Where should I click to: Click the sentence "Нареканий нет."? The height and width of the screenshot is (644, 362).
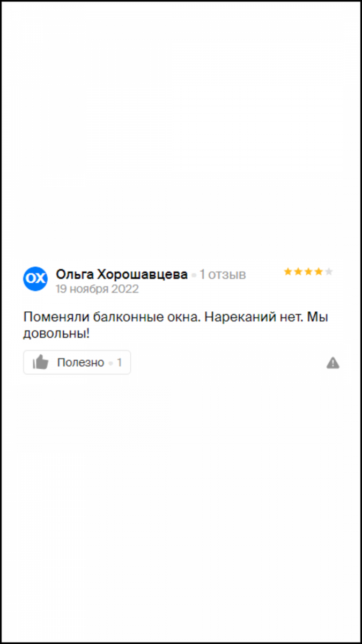point(254,317)
